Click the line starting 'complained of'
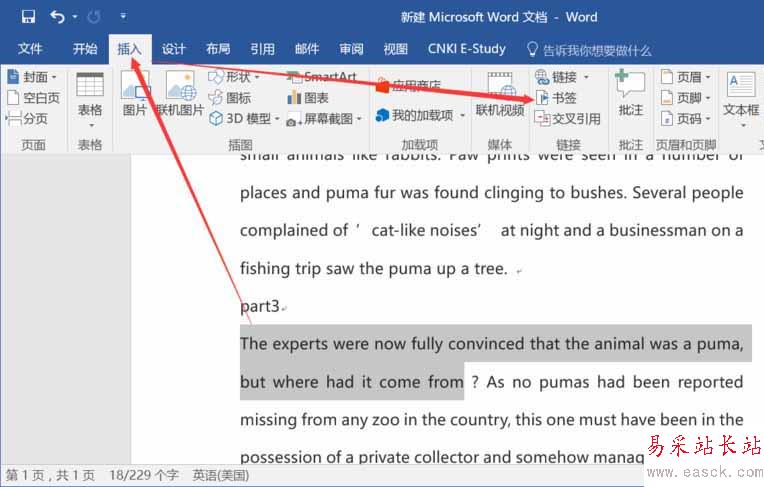The image size is (764, 487). point(492,231)
